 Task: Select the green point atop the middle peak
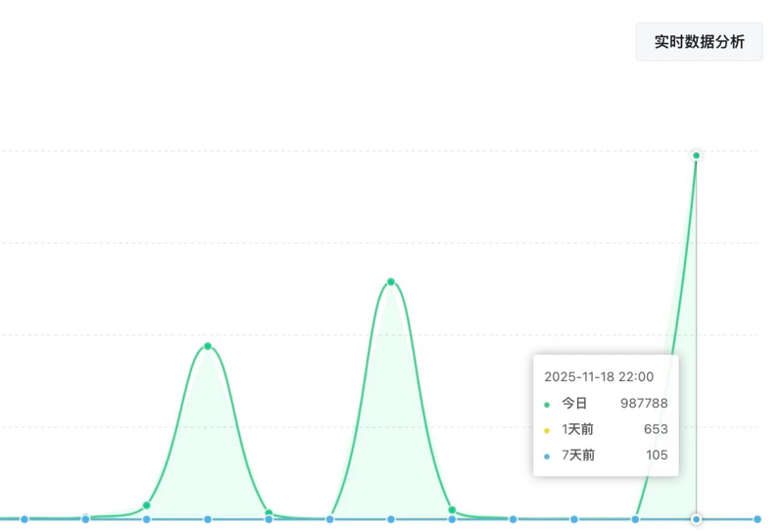pos(391,282)
